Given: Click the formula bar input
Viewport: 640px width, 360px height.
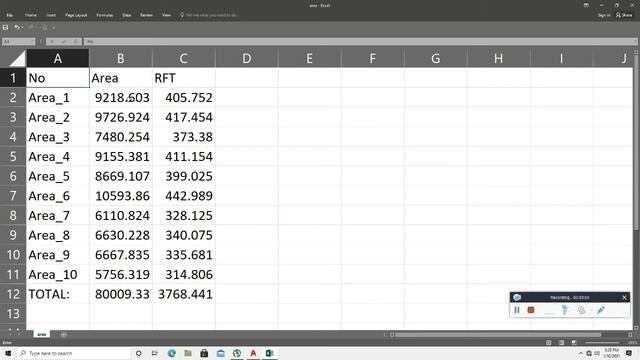Looking at the screenshot, I should pos(359,41).
